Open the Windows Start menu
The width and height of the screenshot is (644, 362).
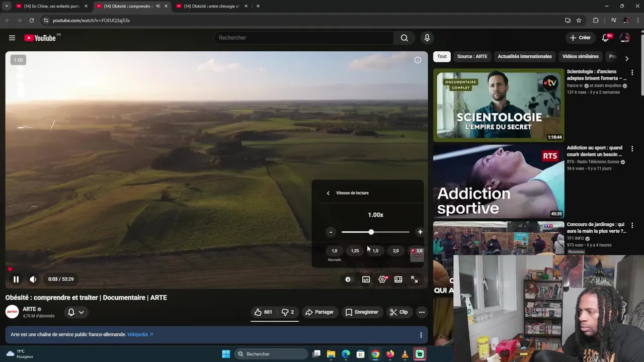pos(226,354)
